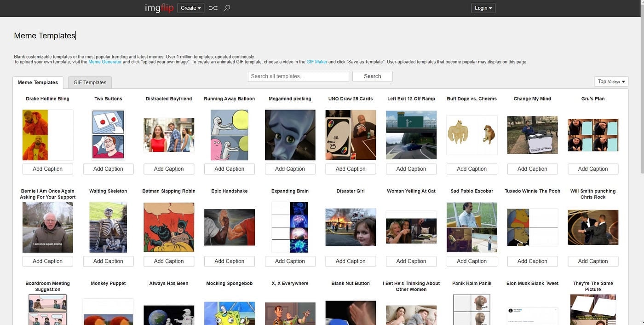Open the Create dropdown menu

pos(190,8)
